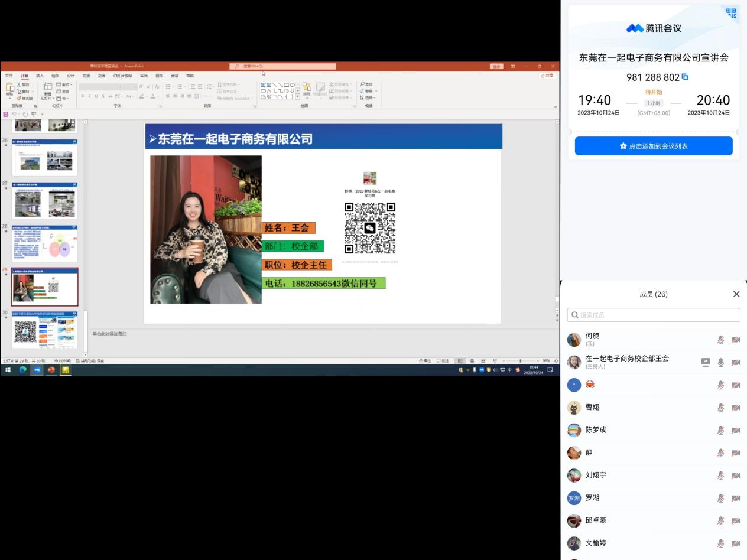The image size is (747, 560).
Task: Adjust the zoom slider in status bar
Action: coord(520,360)
